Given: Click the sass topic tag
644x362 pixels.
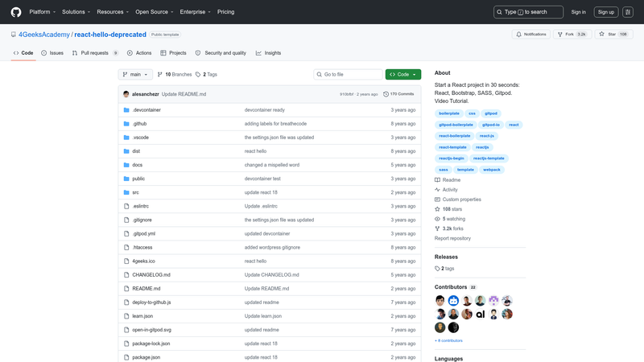Looking at the screenshot, I should 444,170.
